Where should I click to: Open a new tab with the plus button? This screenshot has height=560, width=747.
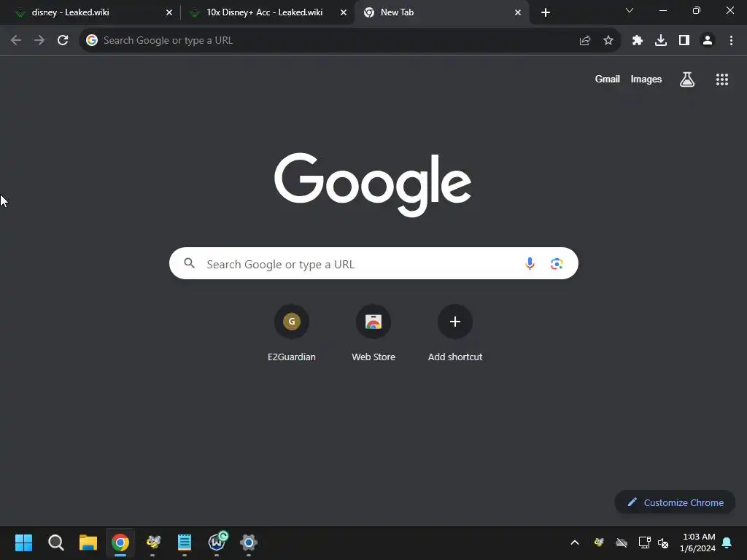point(546,12)
